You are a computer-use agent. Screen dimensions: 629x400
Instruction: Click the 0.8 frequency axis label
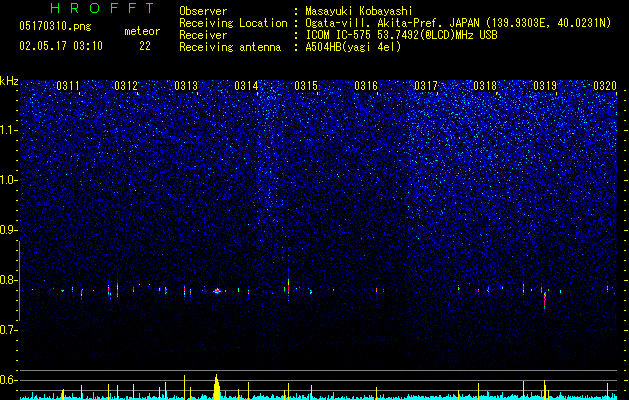coord(9,280)
